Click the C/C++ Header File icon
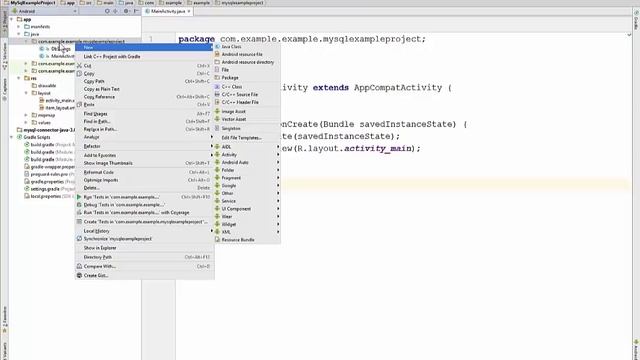 pyautogui.click(x=217, y=102)
